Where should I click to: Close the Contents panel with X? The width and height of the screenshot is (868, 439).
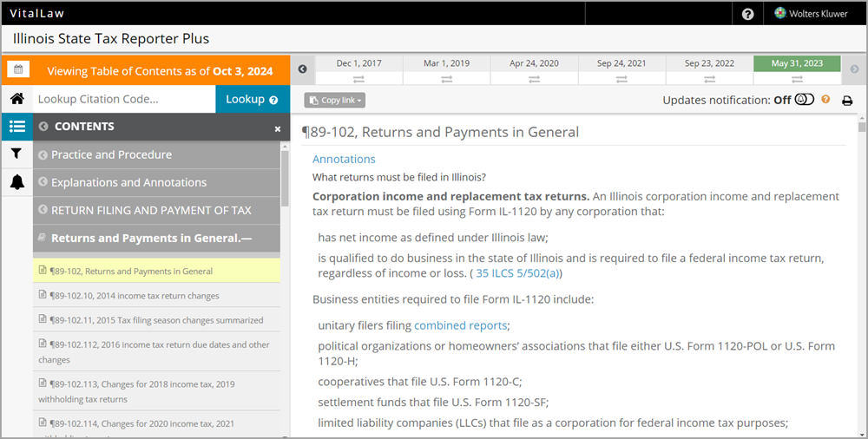[x=278, y=129]
